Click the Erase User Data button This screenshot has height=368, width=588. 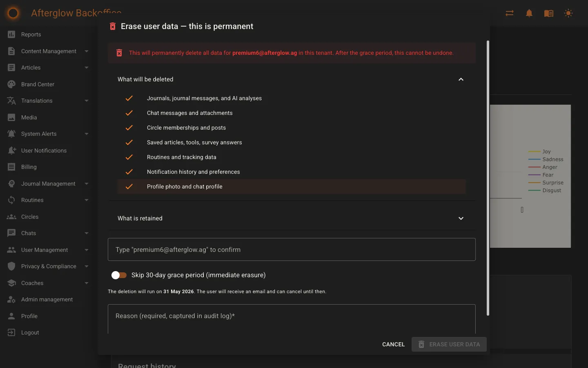tap(449, 344)
